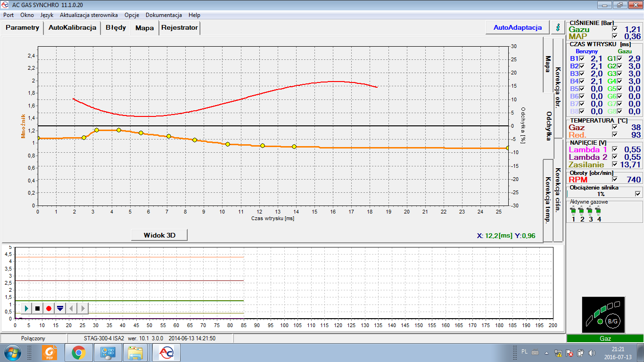Image resolution: width=644 pixels, height=362 pixels.
Task: Select the vertical Mapa side tab
Action: 548,65
